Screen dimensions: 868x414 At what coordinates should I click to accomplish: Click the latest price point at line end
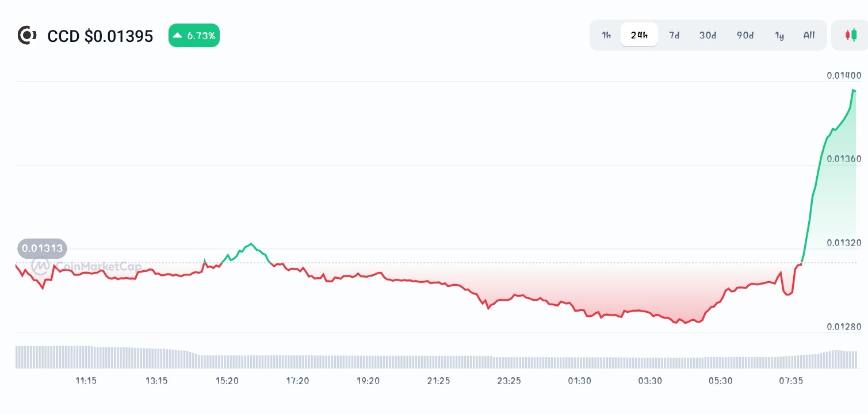pos(854,91)
